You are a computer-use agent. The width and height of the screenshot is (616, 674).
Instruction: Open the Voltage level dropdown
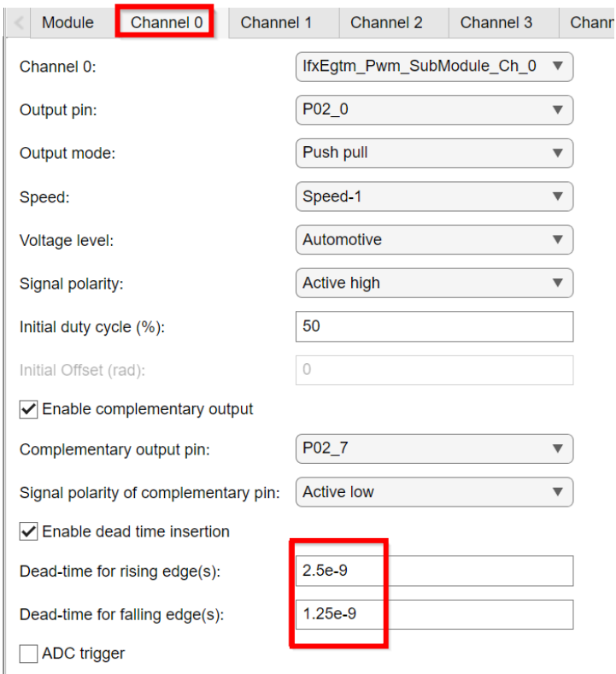pos(433,240)
